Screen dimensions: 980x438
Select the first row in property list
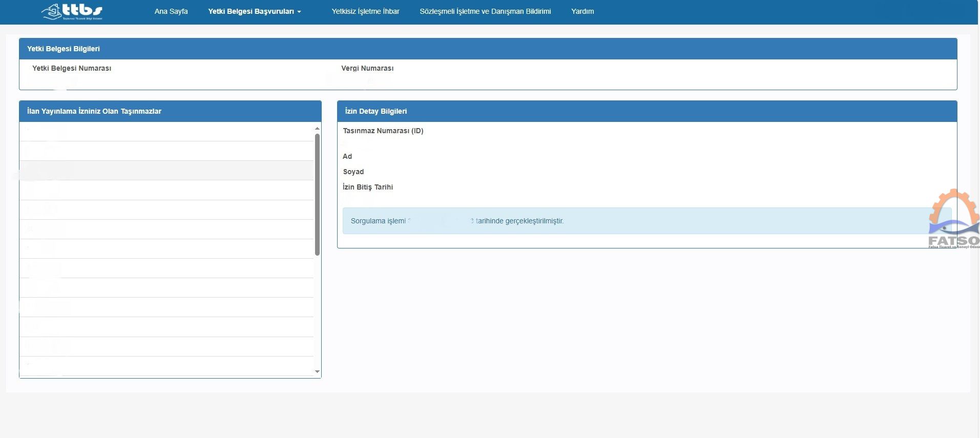(166, 132)
